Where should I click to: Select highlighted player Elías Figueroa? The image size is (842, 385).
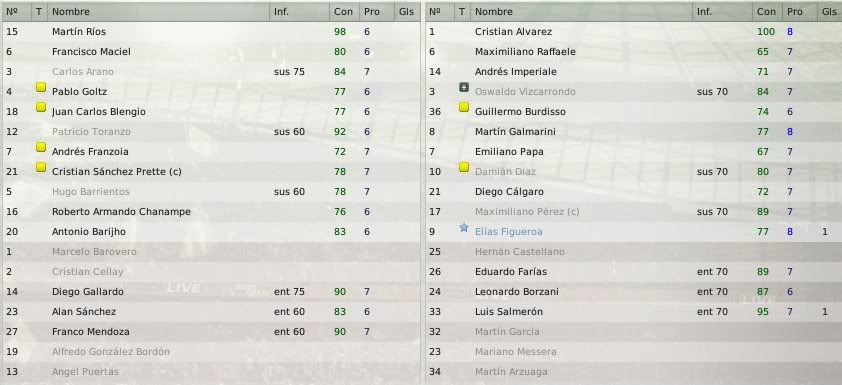point(509,231)
